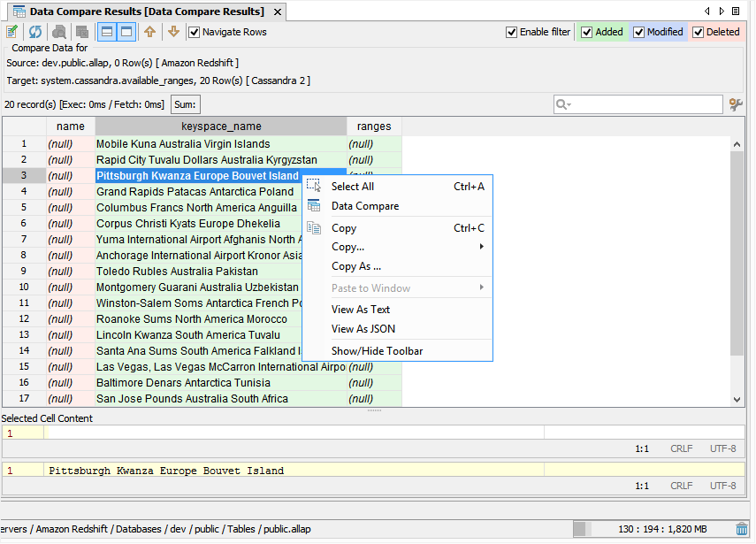Click the trash can icon in status bar
Viewport: 756px width, 544px height.
coord(742,529)
